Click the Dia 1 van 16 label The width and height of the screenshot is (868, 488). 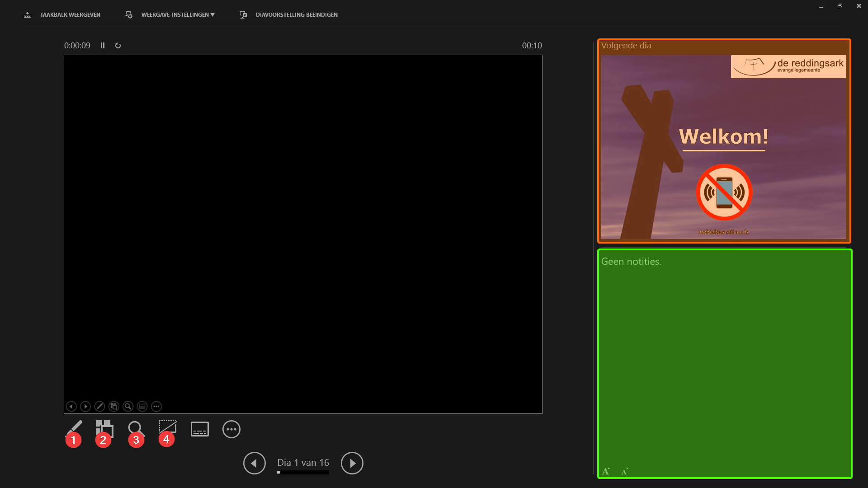(x=303, y=463)
